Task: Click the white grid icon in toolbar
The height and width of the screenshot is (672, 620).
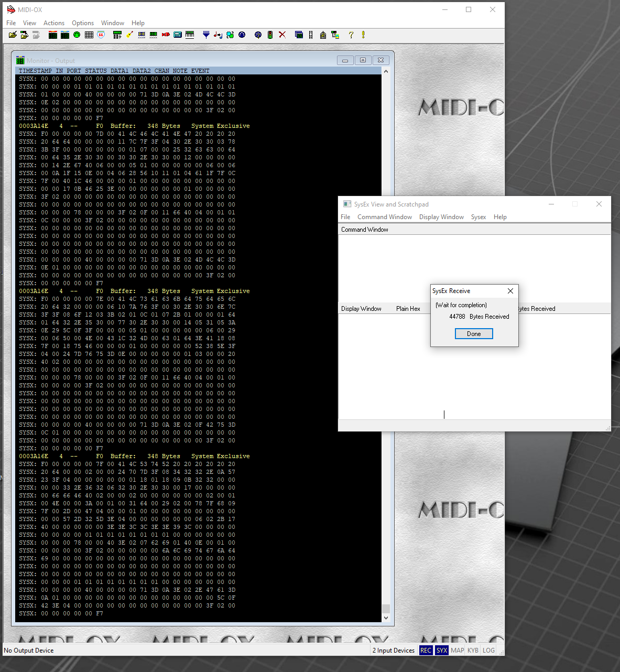Action: 89,35
